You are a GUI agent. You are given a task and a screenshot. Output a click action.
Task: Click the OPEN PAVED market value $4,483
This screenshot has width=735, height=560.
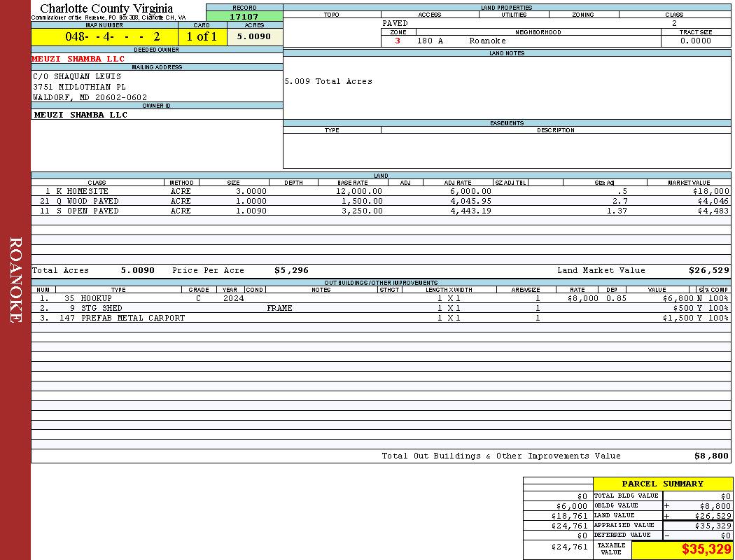pos(710,211)
